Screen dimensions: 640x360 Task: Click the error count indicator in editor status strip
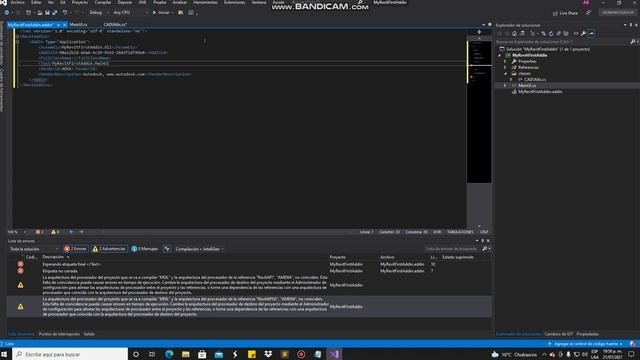40,232
